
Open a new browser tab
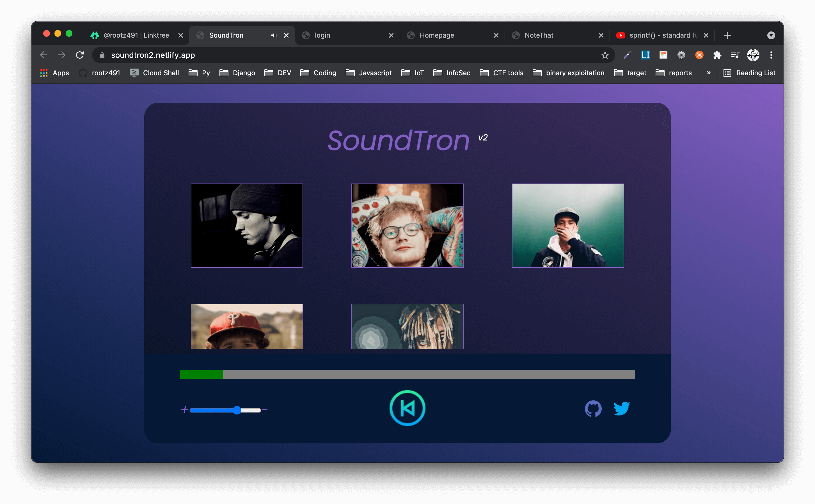point(727,35)
